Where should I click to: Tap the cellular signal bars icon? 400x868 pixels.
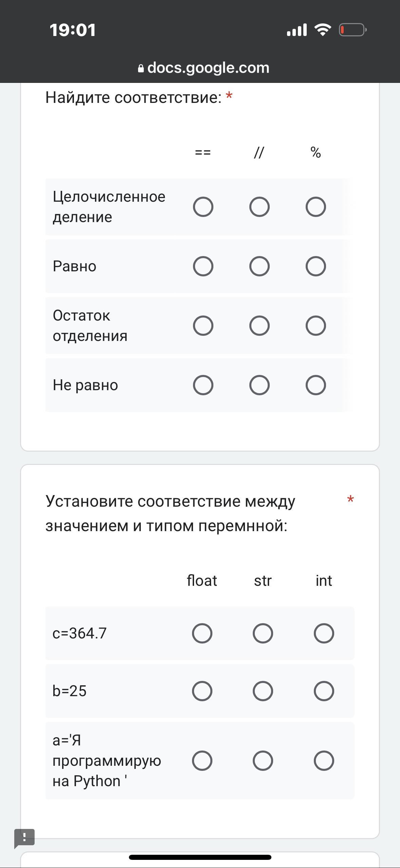point(297,30)
